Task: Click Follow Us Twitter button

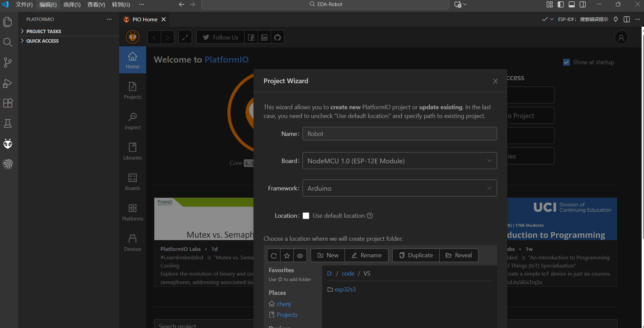Action: 220,37
